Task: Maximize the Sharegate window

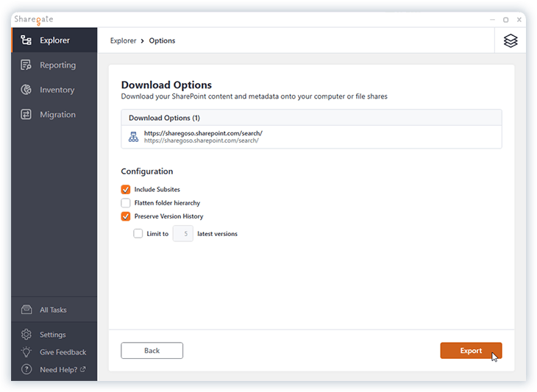Action: pyautogui.click(x=505, y=20)
